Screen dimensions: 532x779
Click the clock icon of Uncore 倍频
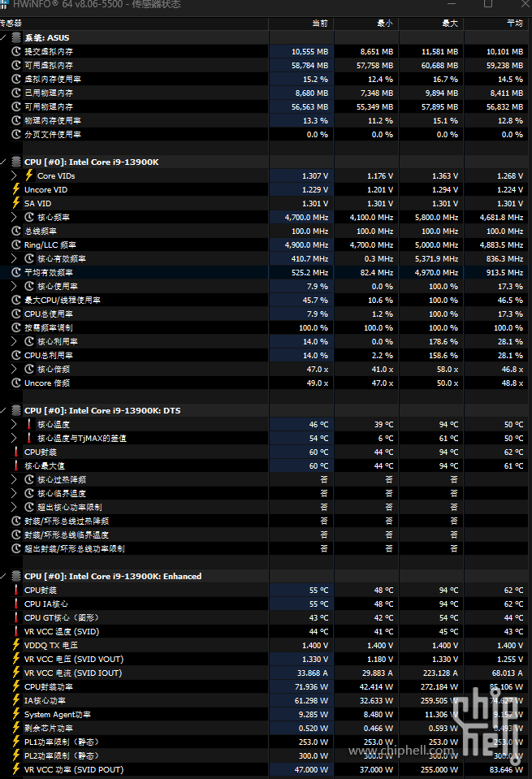16,383
